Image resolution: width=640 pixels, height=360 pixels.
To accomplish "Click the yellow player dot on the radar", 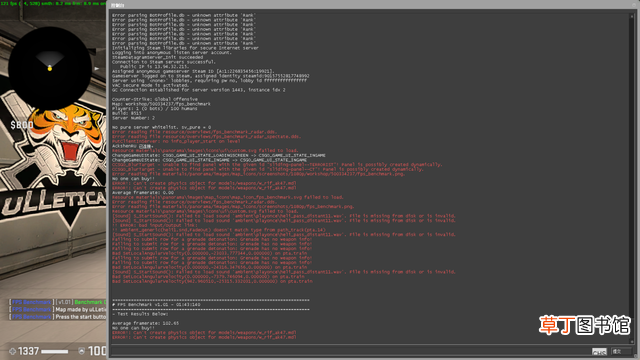I will pos(50,68).
